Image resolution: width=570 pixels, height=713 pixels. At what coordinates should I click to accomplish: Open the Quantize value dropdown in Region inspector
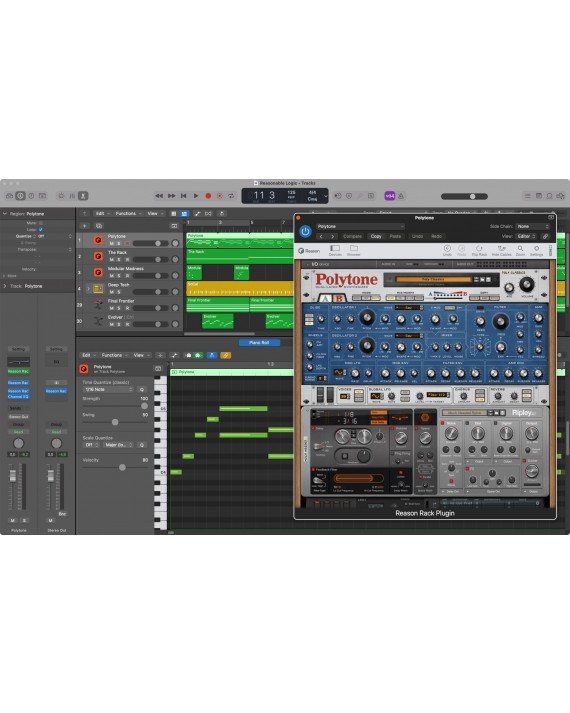pyautogui.click(x=55, y=236)
